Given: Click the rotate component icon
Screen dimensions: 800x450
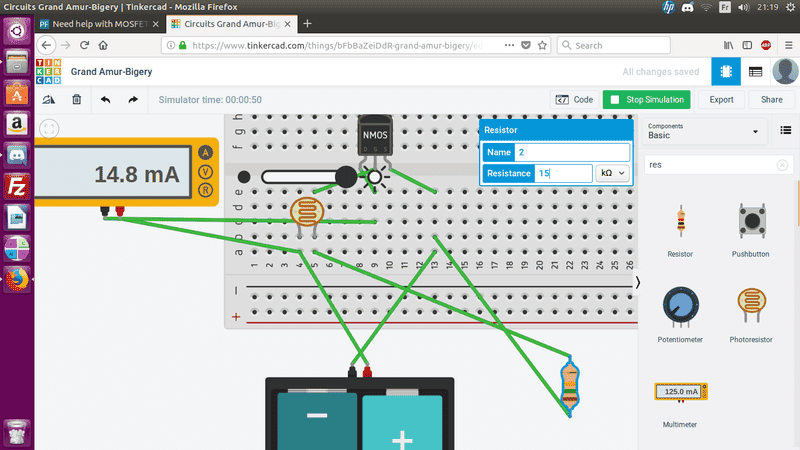Looking at the screenshot, I should pos(49,100).
